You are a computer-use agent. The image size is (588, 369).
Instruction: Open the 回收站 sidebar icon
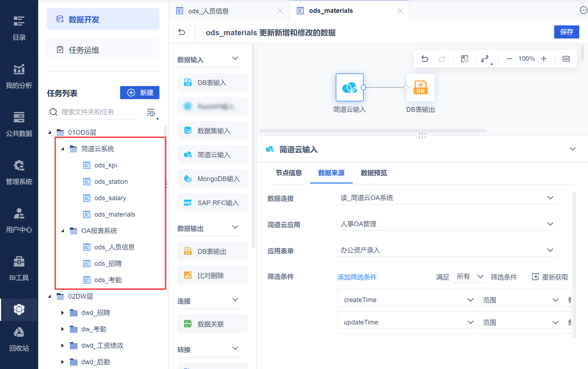(x=19, y=339)
